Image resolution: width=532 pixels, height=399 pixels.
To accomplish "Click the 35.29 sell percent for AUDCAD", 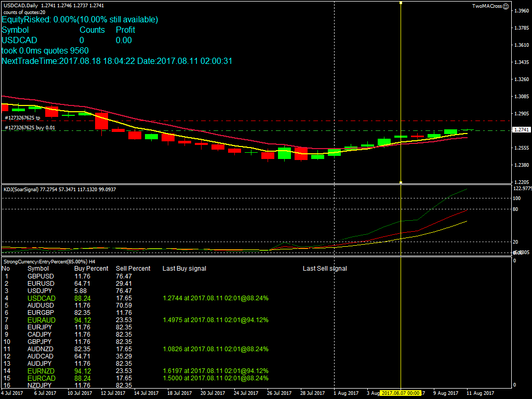I will [x=124, y=356].
